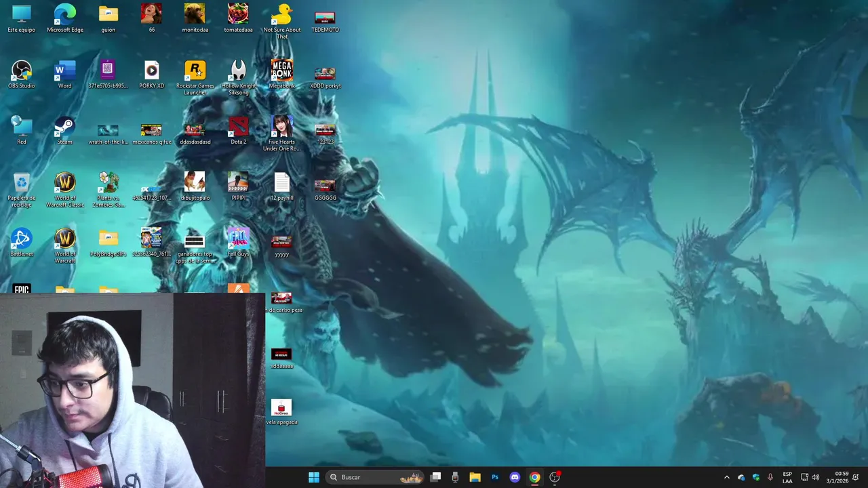Open the volume control in tray

[x=816, y=477]
